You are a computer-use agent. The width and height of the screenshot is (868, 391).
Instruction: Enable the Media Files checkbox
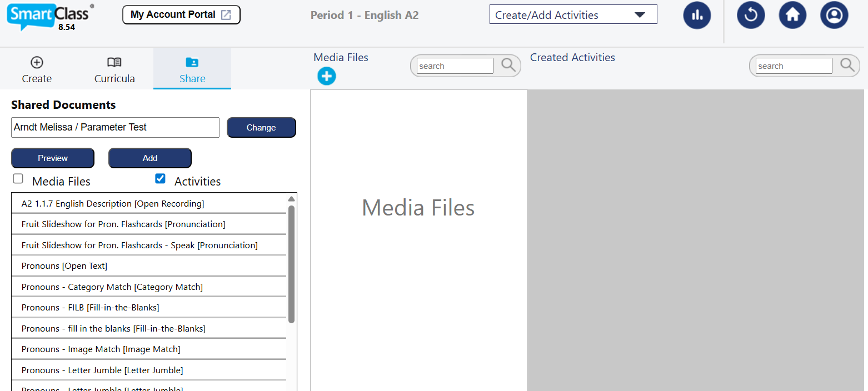(x=18, y=179)
